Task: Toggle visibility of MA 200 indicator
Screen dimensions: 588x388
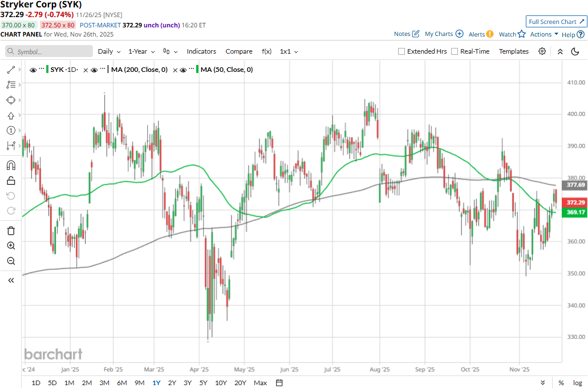Action: 94,70
